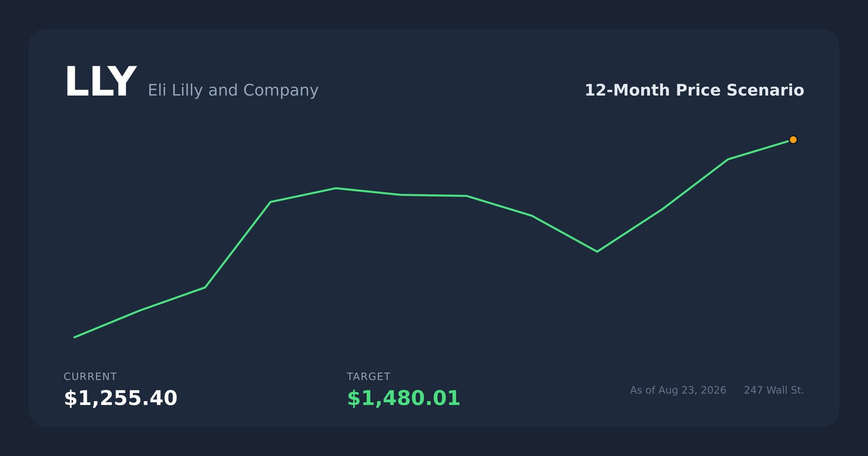
Task: Click the TARGET label
Action: [x=368, y=377]
